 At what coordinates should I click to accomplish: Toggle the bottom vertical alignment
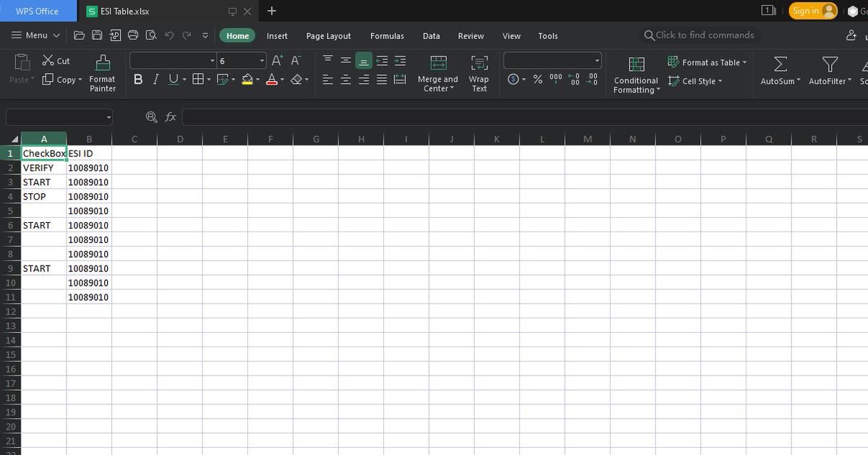coord(364,61)
